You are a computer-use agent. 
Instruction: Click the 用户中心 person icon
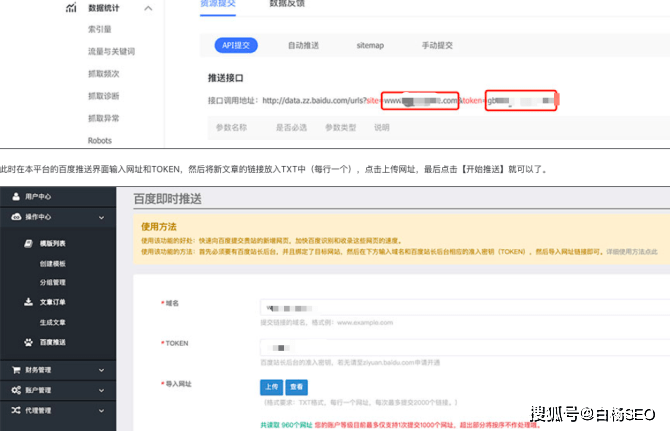point(16,196)
